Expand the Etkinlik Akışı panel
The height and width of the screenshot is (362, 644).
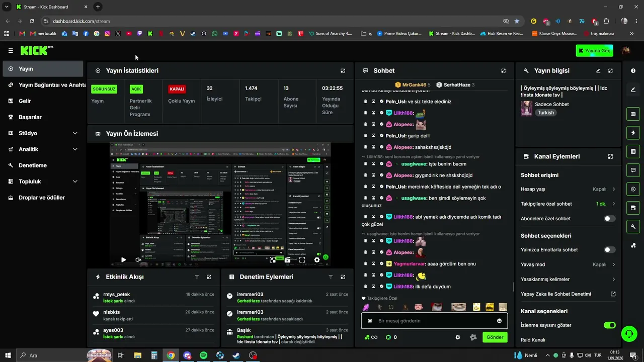pos(209,277)
